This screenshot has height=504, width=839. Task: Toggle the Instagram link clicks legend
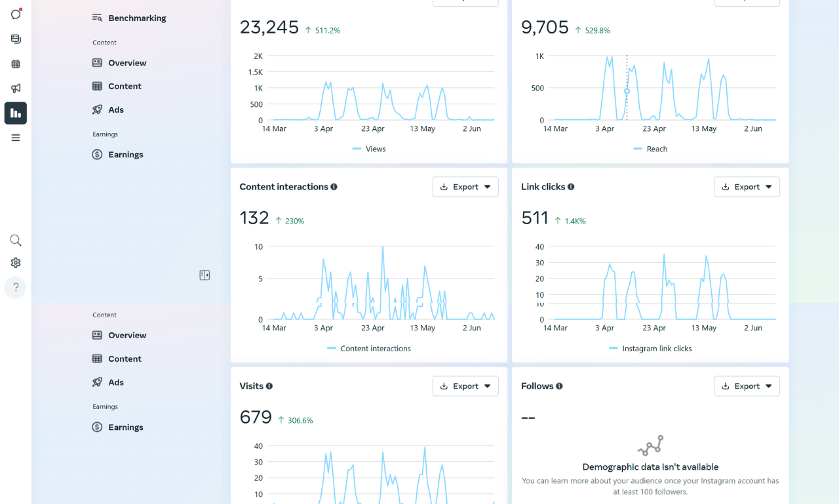click(x=650, y=349)
